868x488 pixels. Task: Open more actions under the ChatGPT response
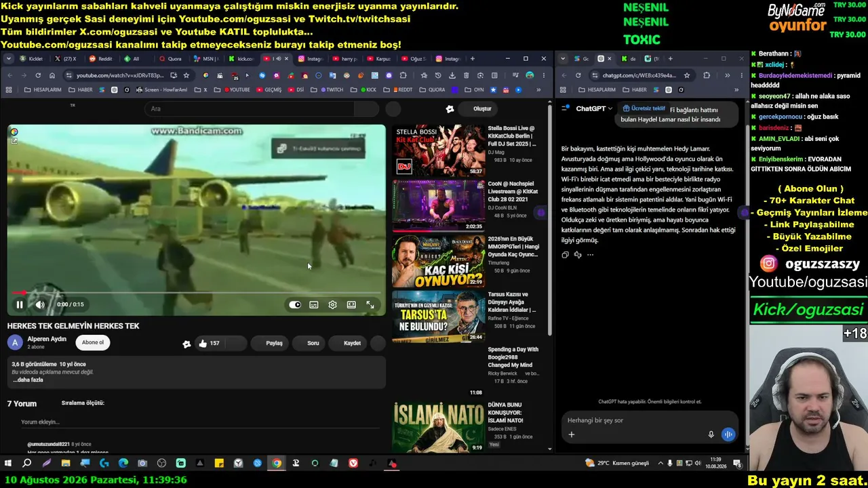[590, 255]
